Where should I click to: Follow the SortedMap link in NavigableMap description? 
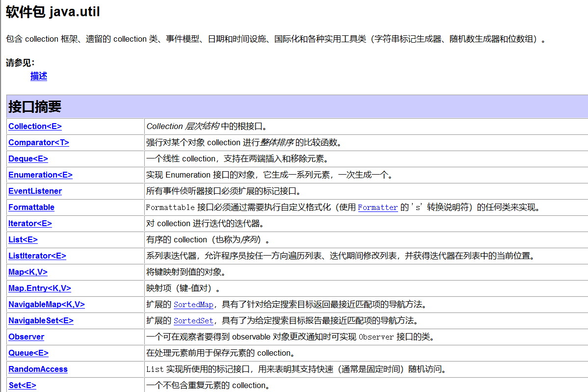193,305
